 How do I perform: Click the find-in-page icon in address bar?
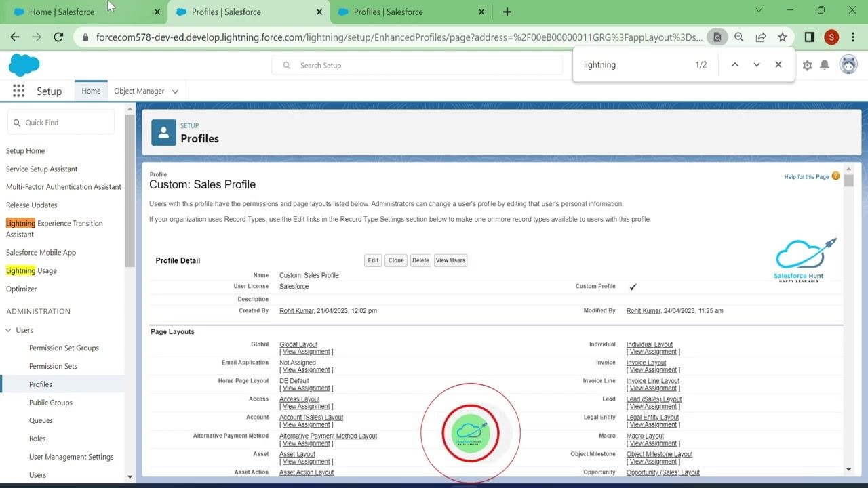pyautogui.click(x=717, y=37)
